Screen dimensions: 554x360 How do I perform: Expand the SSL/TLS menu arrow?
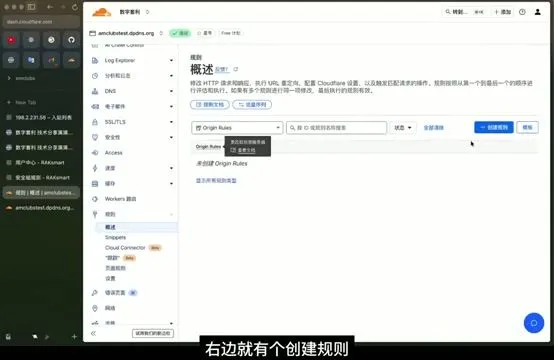pos(171,122)
